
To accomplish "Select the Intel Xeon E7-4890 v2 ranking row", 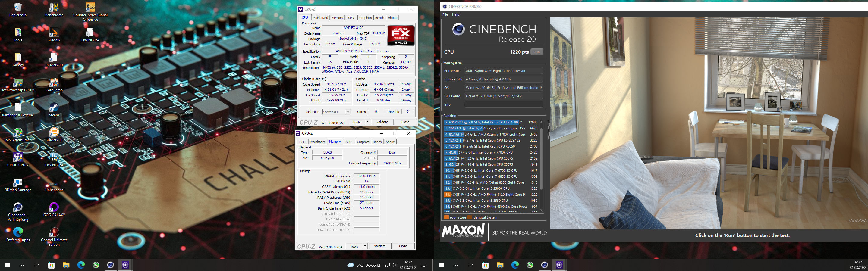I will pyautogui.click(x=491, y=122).
